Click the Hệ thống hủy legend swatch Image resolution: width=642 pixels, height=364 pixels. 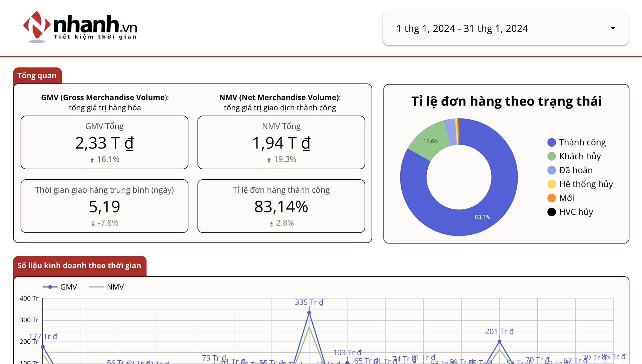click(551, 184)
